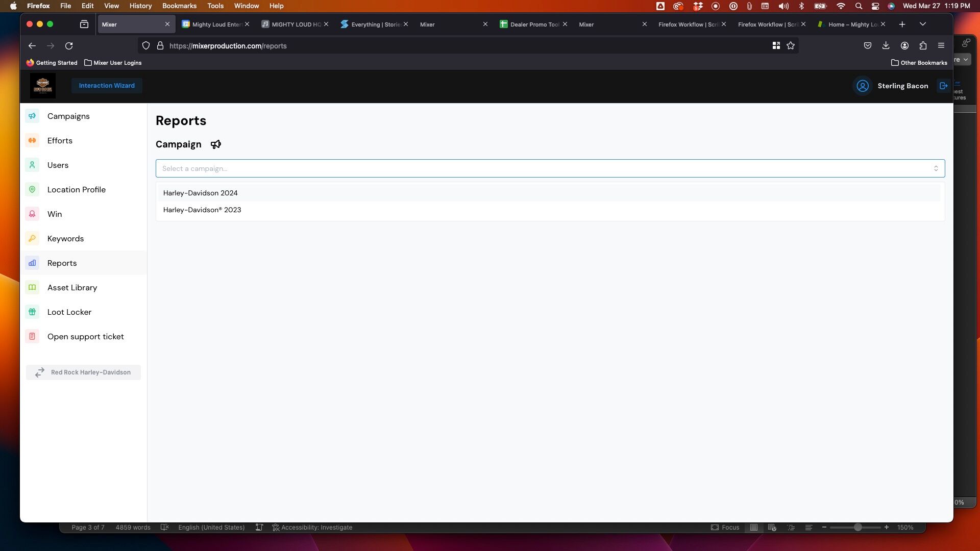Expand the Select a campaign dropdown arrows
980x551 pixels.
pos(936,168)
